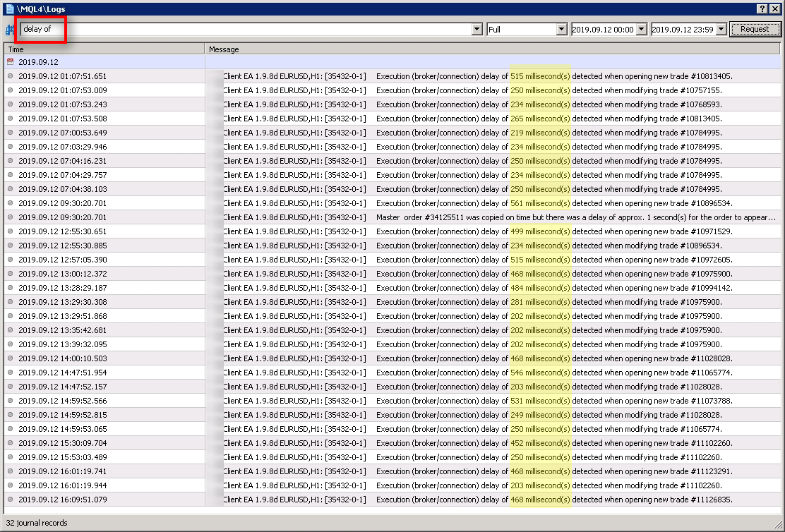This screenshot has height=532, width=785.
Task: Click the binoculars search icon
Action: pyautogui.click(x=10, y=29)
